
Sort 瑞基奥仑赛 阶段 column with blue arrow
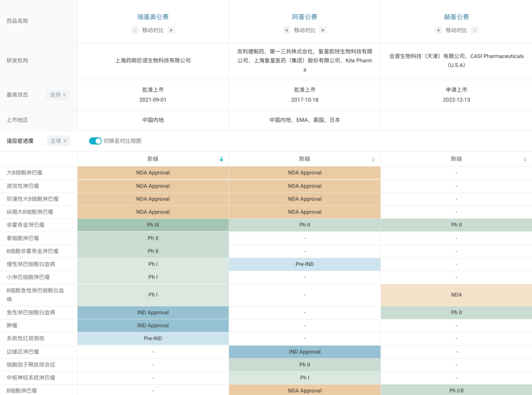click(221, 159)
